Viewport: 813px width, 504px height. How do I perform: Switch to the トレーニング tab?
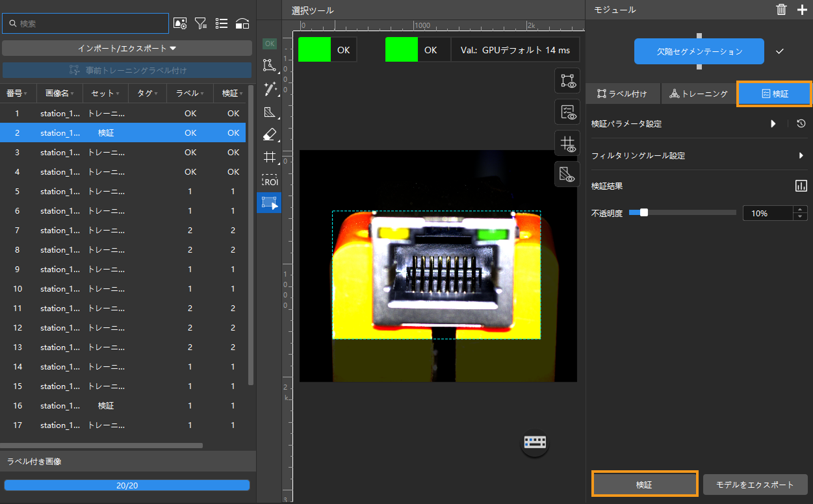click(699, 94)
